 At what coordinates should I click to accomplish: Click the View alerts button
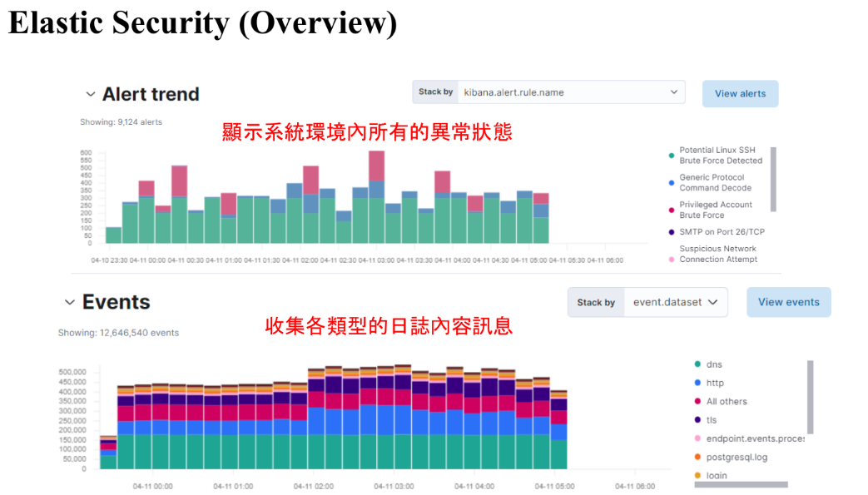[x=739, y=94]
